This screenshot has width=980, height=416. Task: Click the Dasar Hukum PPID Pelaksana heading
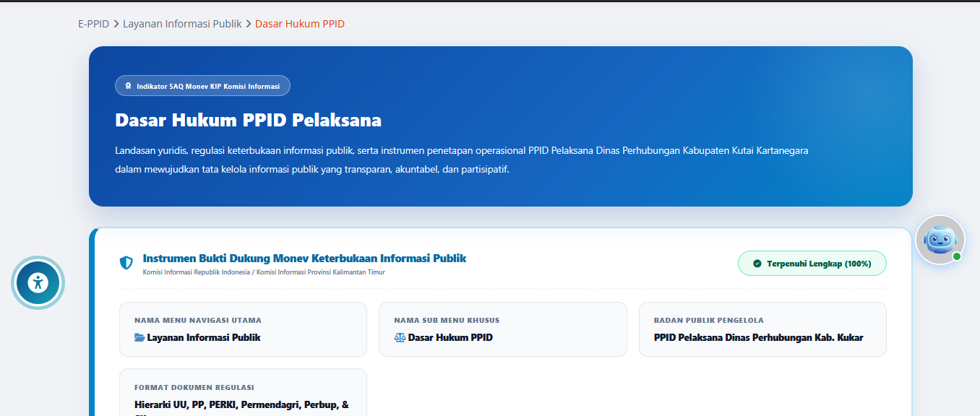tap(248, 120)
